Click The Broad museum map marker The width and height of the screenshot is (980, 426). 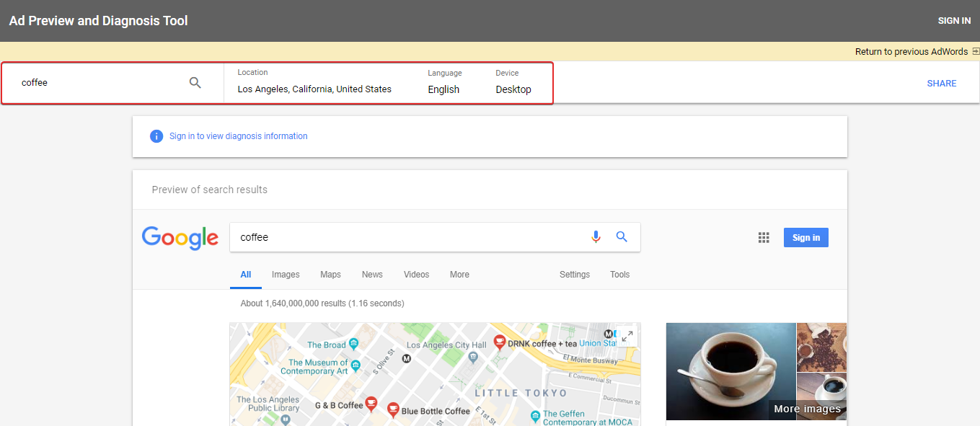click(354, 345)
